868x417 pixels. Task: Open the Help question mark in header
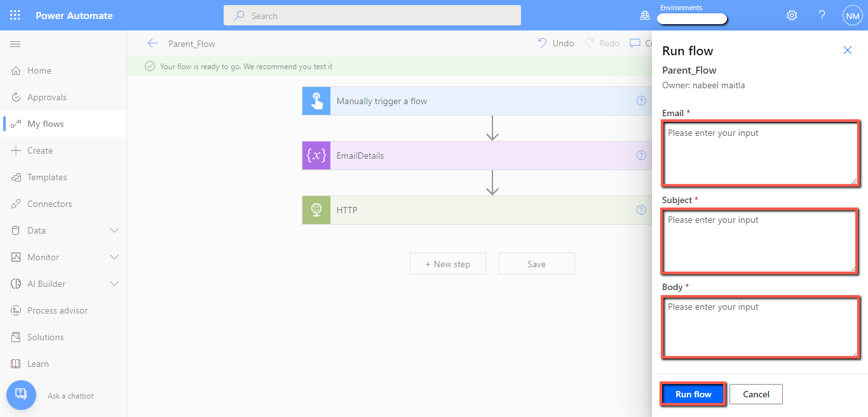tap(822, 15)
